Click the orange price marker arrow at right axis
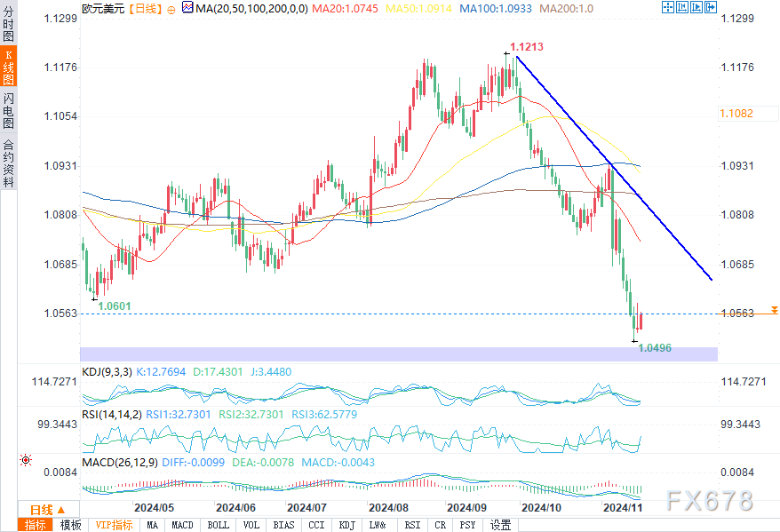 774,310
